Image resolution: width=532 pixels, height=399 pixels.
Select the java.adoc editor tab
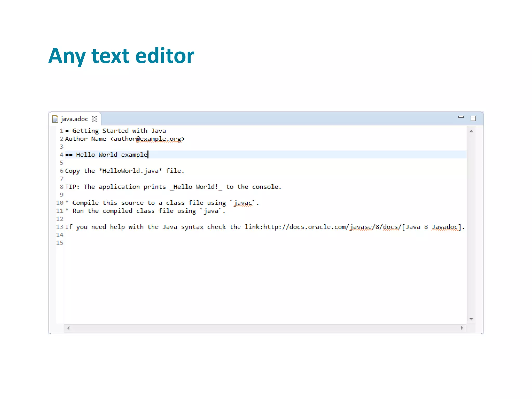(75, 119)
